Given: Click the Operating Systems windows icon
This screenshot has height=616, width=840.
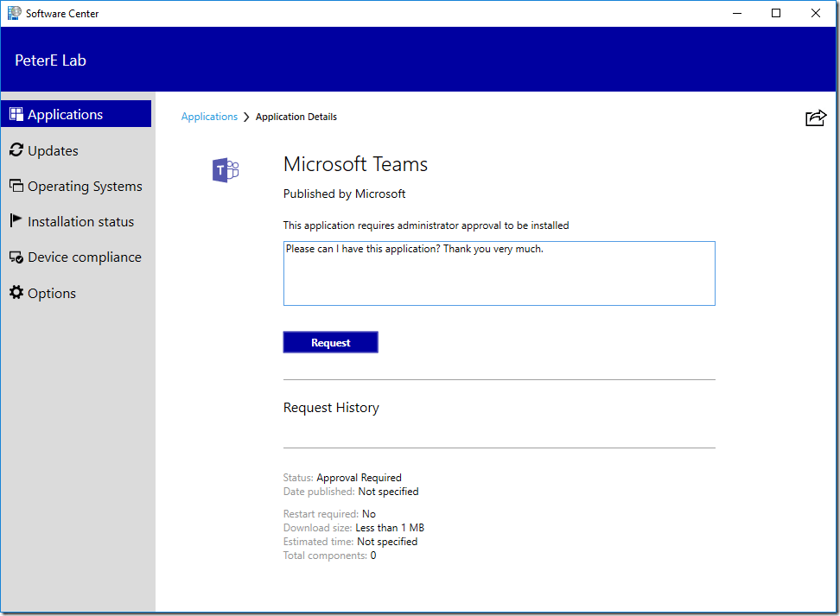Looking at the screenshot, I should (x=16, y=186).
